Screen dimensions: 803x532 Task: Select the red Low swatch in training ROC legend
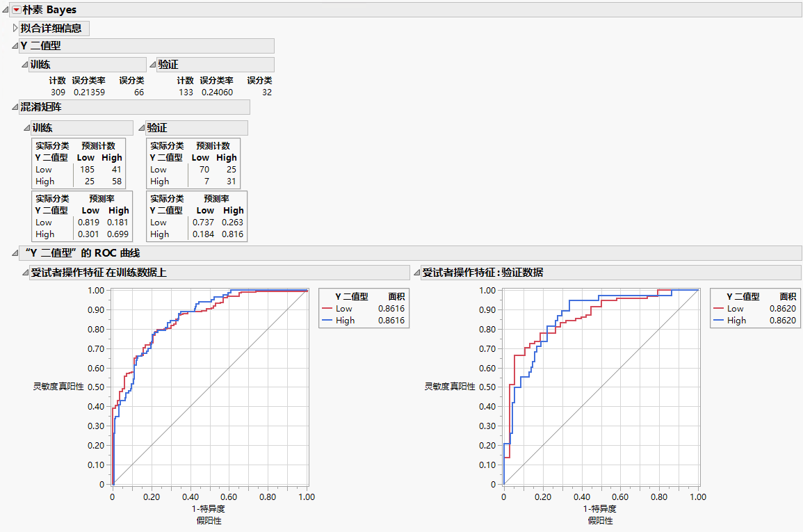point(329,308)
